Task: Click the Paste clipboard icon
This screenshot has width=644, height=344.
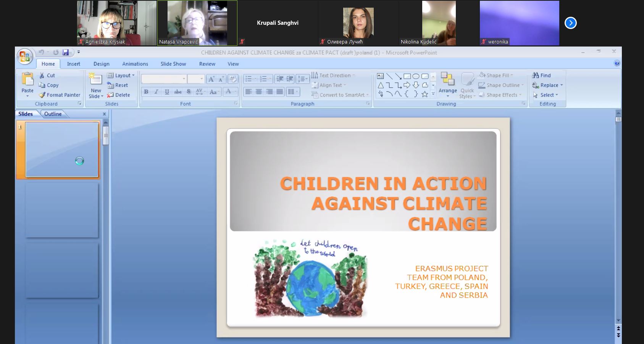Action: [x=27, y=79]
